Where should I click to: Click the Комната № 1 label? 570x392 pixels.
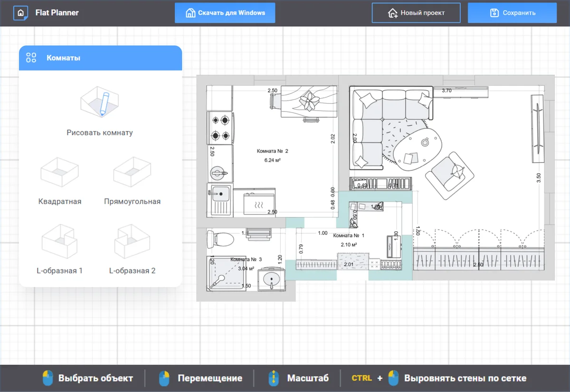349,235
